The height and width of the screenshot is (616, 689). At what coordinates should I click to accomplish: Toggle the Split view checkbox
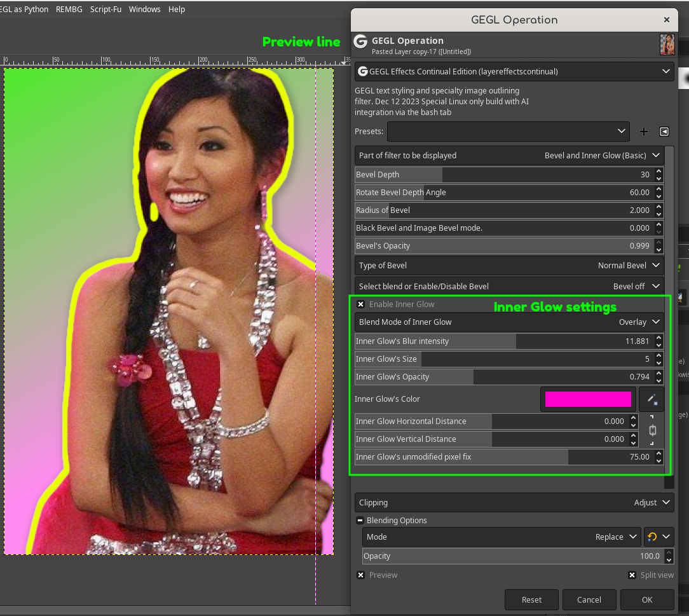point(632,575)
